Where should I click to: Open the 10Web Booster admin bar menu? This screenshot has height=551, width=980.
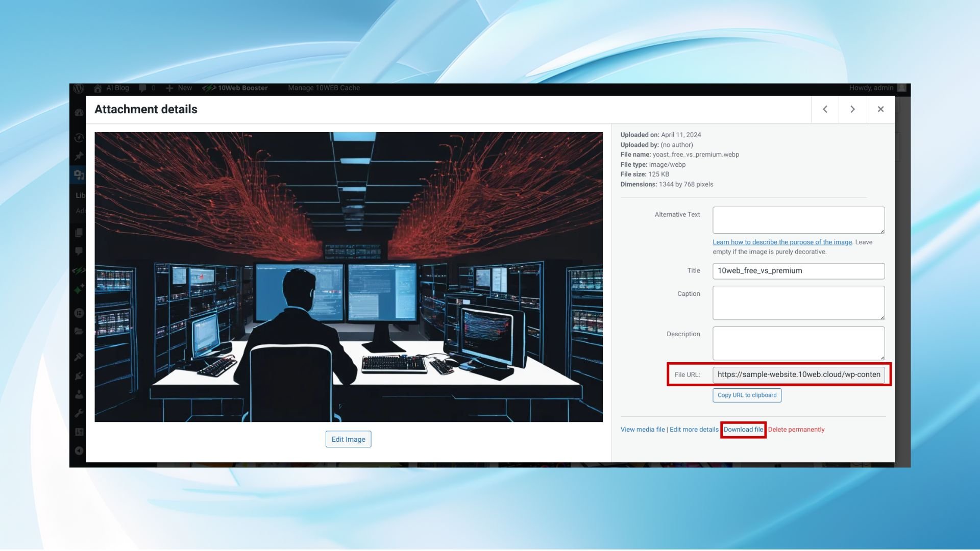[235, 88]
